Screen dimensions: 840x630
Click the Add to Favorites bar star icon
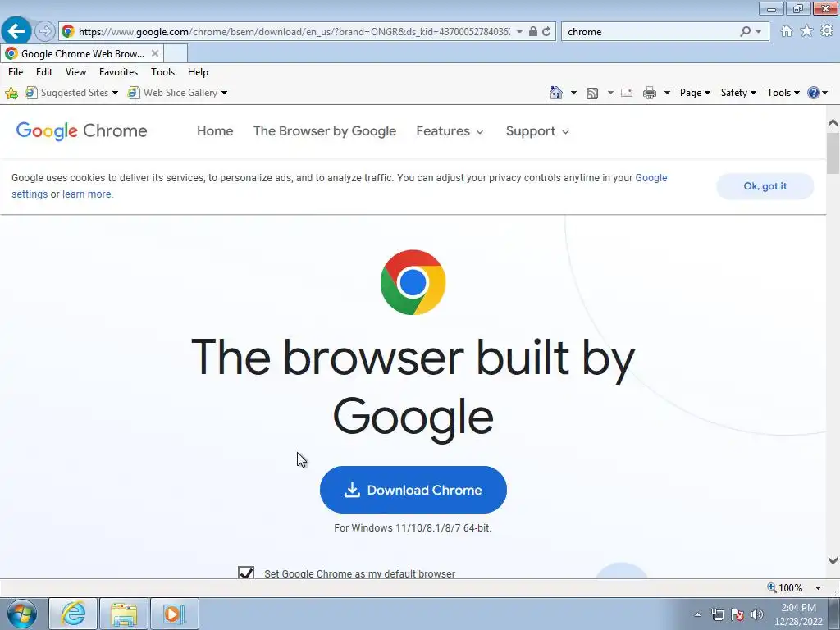pos(11,94)
